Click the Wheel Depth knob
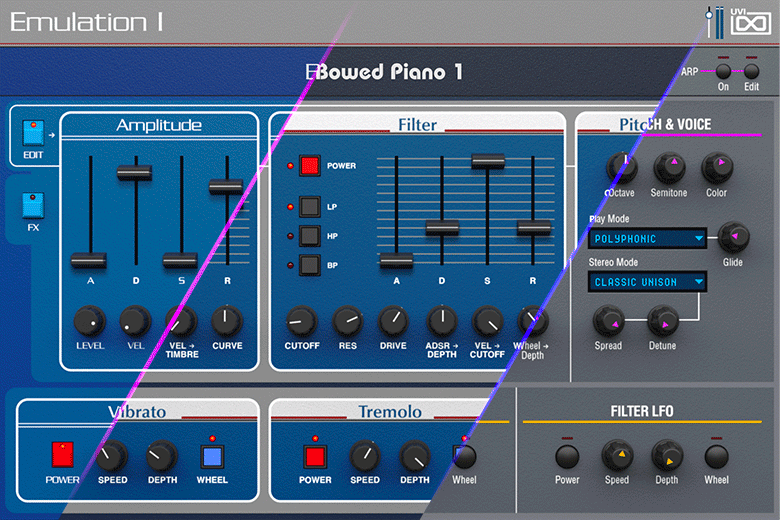 pyautogui.click(x=532, y=321)
